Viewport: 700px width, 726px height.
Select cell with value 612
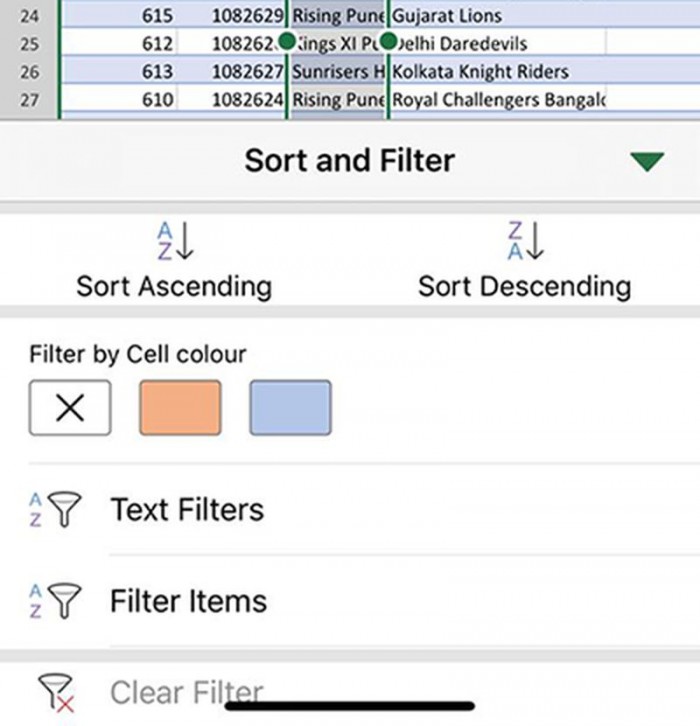click(x=119, y=44)
